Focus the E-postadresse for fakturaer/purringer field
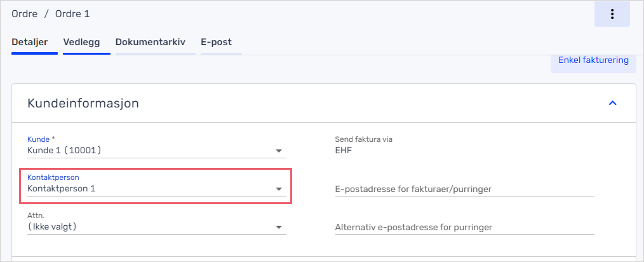Image resolution: width=644 pixels, height=262 pixels. (464, 189)
